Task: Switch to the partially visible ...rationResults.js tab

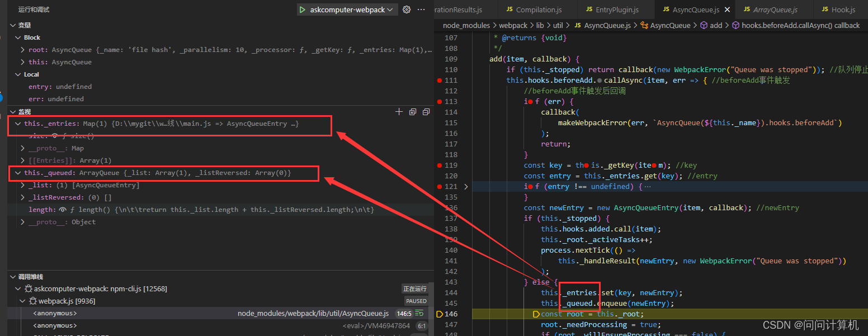Action: pyautogui.click(x=466, y=10)
